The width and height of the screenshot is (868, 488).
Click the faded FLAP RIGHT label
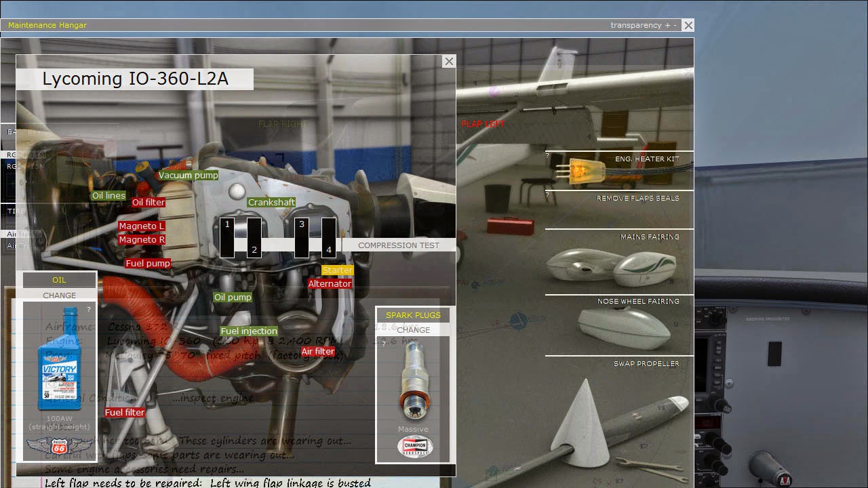point(283,124)
